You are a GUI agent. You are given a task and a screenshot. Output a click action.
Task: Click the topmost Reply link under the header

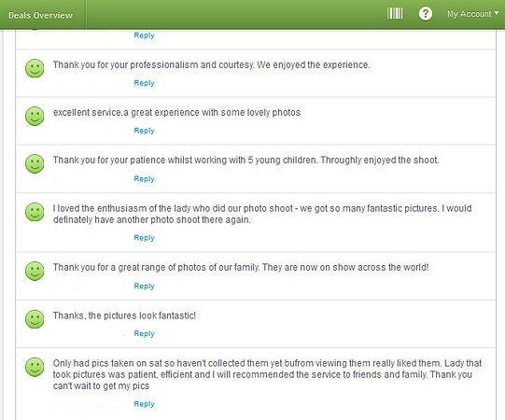pos(144,35)
